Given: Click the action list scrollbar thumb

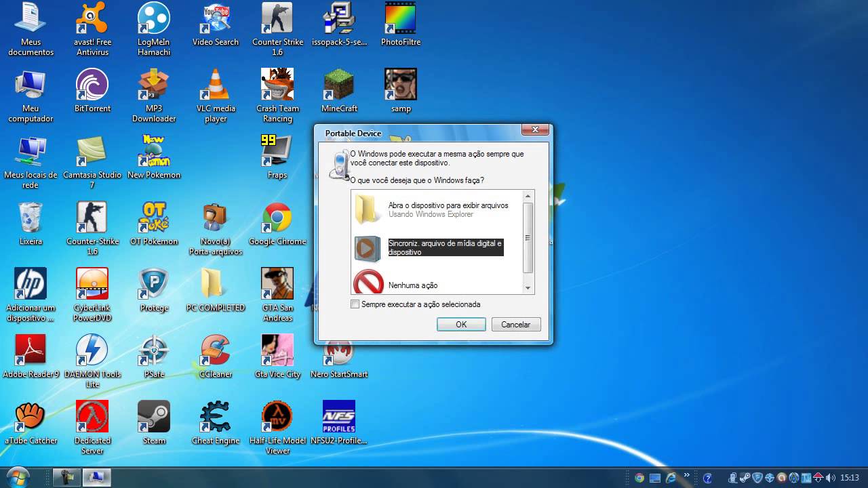Looking at the screenshot, I should pyautogui.click(x=528, y=238).
